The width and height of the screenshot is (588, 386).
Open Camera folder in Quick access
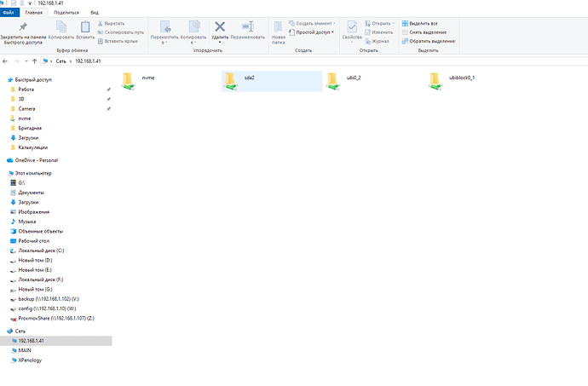click(x=26, y=109)
